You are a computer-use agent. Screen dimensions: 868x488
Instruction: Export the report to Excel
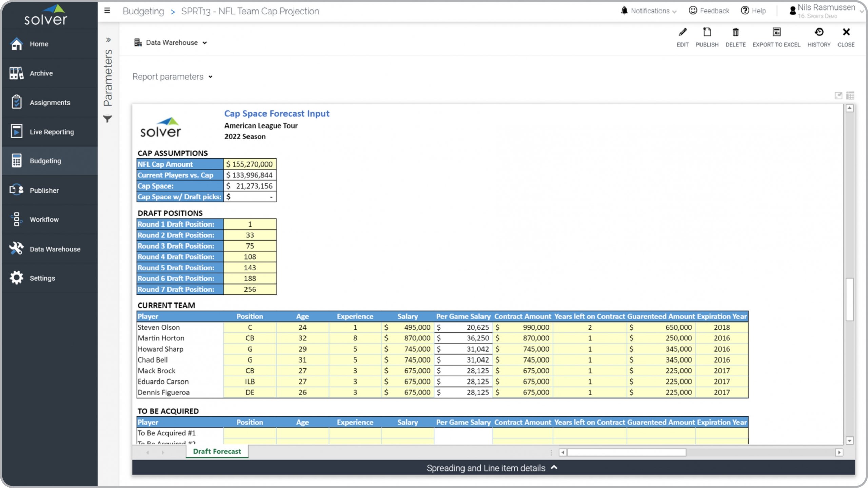click(x=776, y=33)
